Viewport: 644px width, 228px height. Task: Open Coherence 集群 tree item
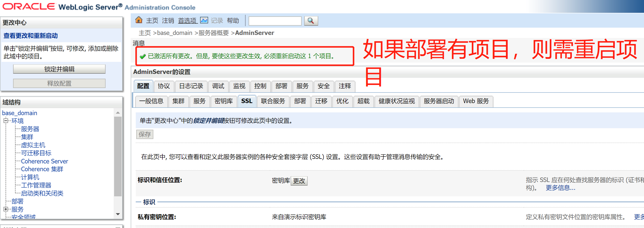[x=42, y=169]
